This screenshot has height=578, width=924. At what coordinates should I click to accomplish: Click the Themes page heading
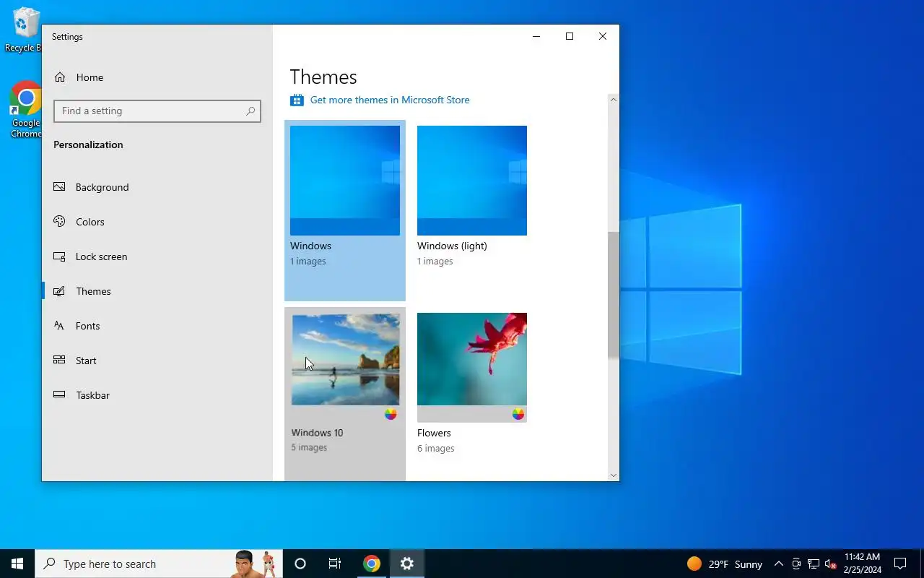323,77
